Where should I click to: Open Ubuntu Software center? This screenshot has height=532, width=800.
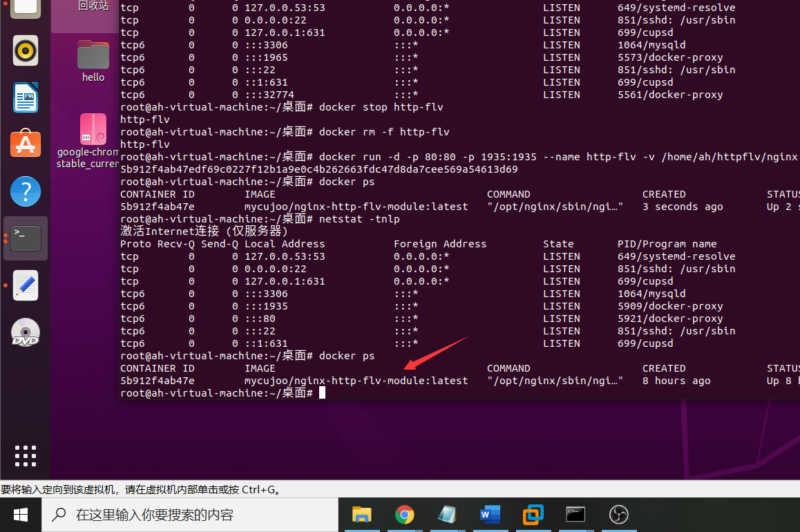(25, 144)
